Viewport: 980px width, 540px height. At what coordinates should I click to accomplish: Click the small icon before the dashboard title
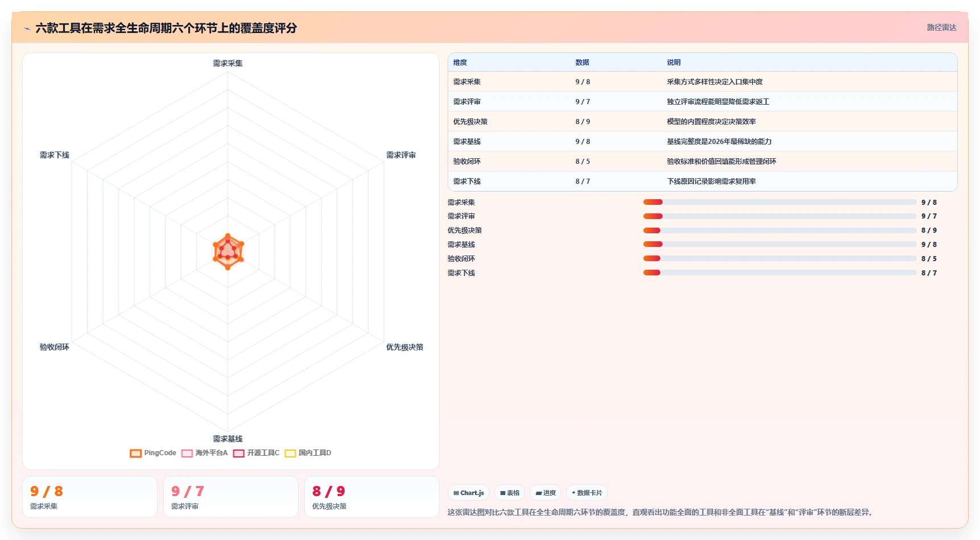pyautogui.click(x=27, y=28)
